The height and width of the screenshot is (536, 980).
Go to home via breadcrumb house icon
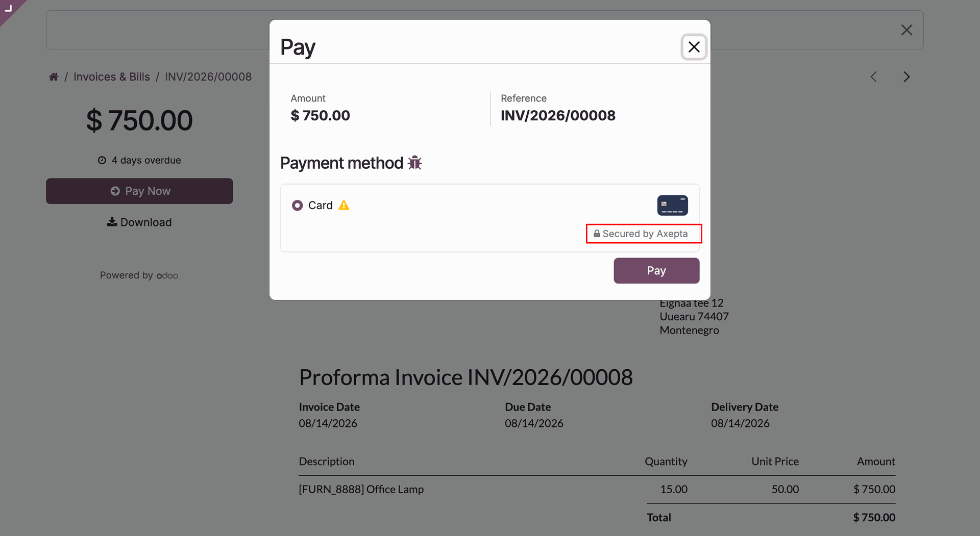(54, 76)
